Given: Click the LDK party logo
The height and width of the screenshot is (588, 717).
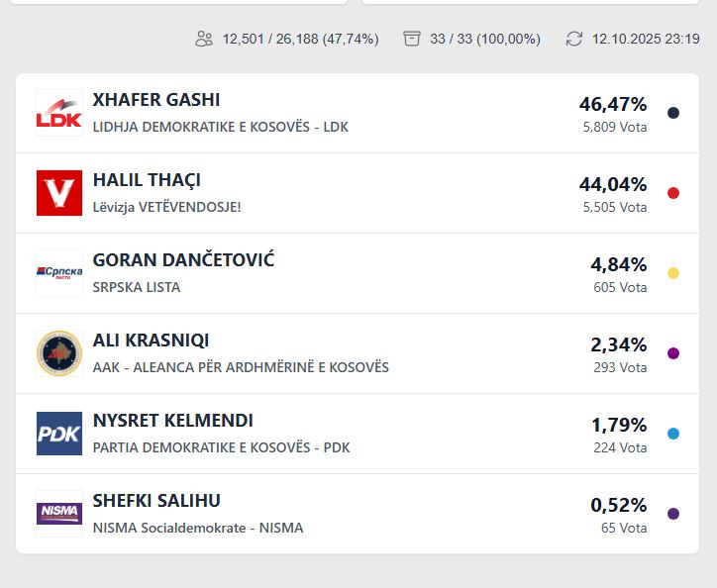Looking at the screenshot, I should [59, 113].
